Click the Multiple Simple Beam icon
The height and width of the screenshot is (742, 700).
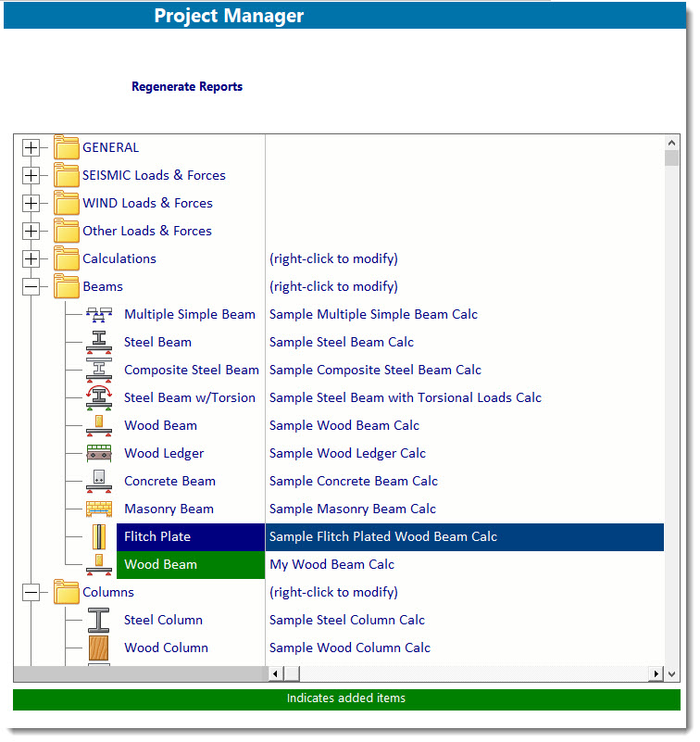[98, 315]
